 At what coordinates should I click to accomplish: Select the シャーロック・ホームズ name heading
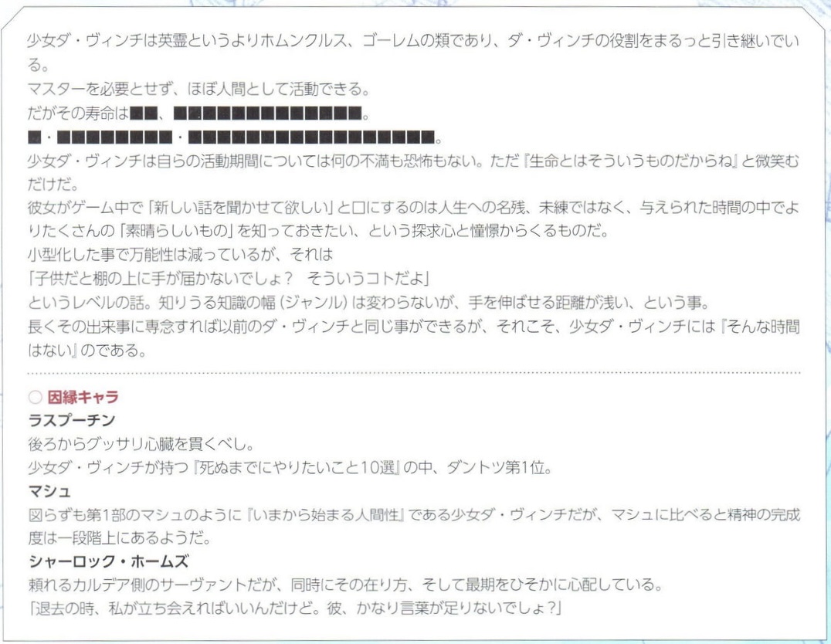[x=109, y=562]
